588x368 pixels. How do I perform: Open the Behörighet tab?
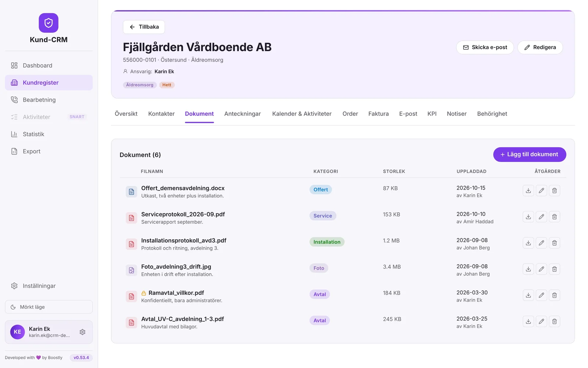pos(492,114)
